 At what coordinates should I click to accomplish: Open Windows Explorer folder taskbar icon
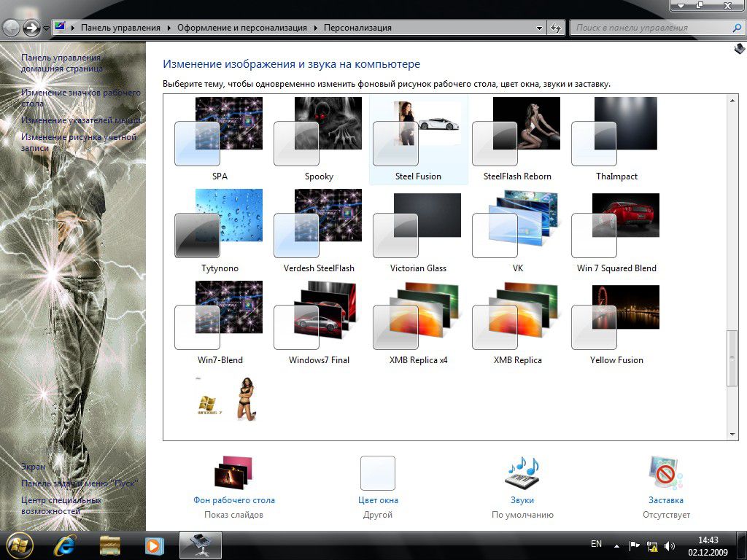pos(109,545)
